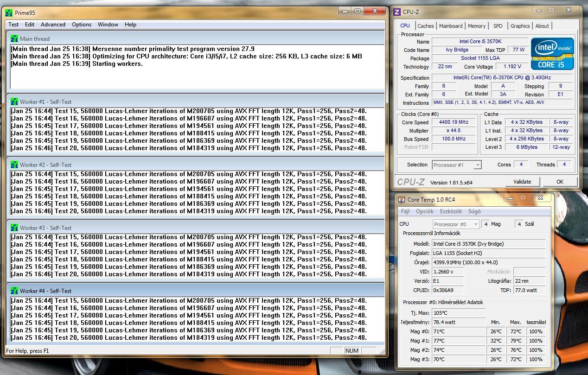Switch to the About tab in CPU-Z
Screen dimensions: 588x375
(x=542, y=26)
